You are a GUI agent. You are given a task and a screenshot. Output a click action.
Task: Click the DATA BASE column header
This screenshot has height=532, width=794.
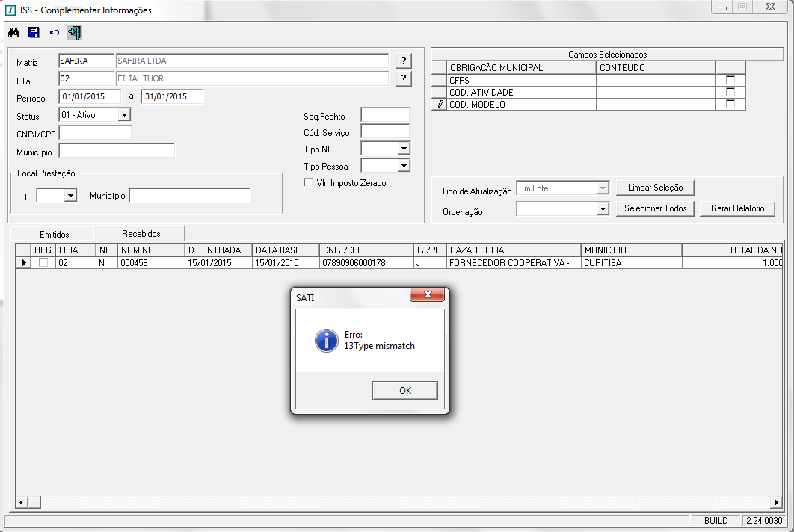pos(286,250)
